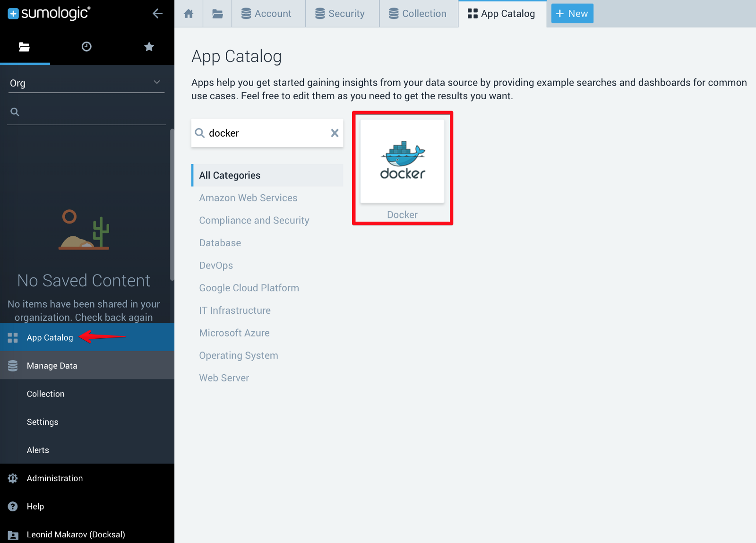Click the Help question mark icon
Screen dimensions: 756x543
pyautogui.click(x=13, y=507)
